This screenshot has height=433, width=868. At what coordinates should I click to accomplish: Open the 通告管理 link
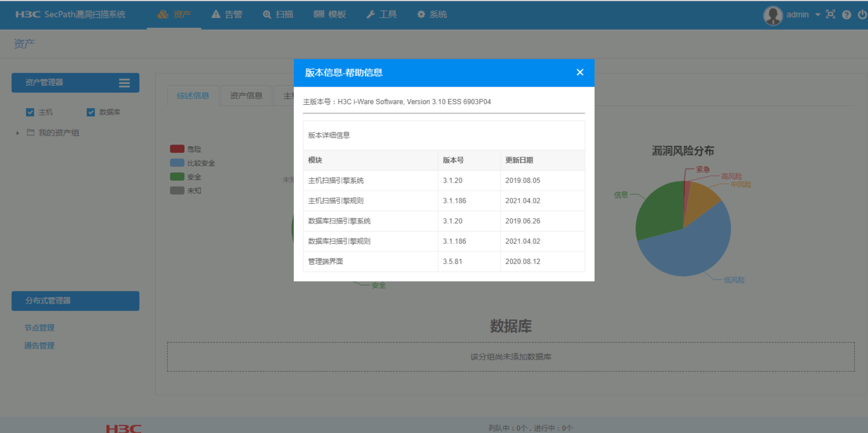point(39,345)
